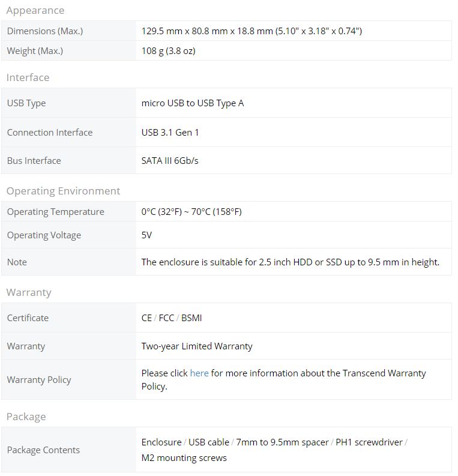Select the Interface section heading
458x476 pixels.
(28, 77)
